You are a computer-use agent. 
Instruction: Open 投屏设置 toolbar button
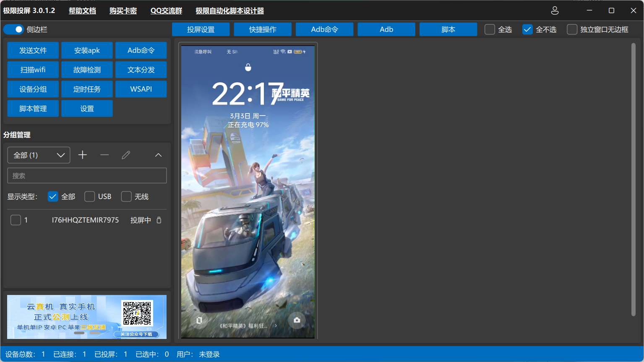click(x=201, y=29)
